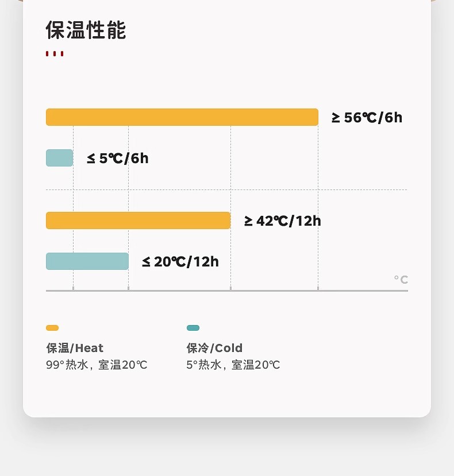Select the orange Heat legend swatch

click(52, 328)
